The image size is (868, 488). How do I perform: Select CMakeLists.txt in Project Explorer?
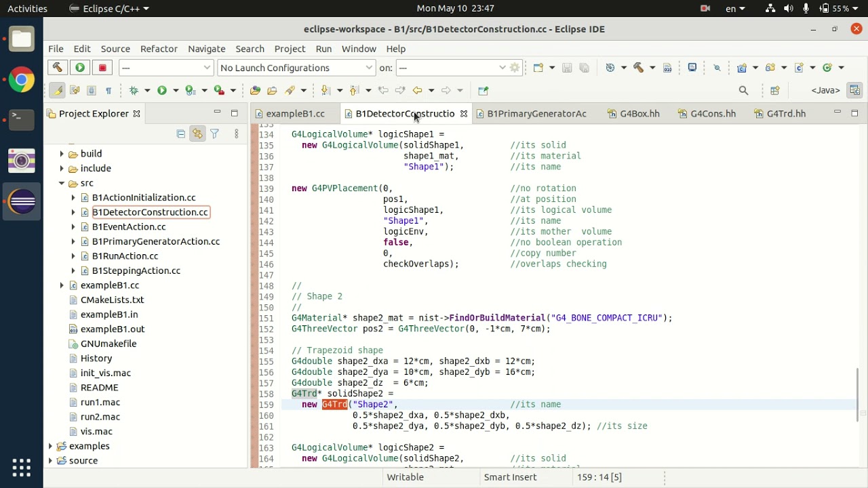click(112, 300)
